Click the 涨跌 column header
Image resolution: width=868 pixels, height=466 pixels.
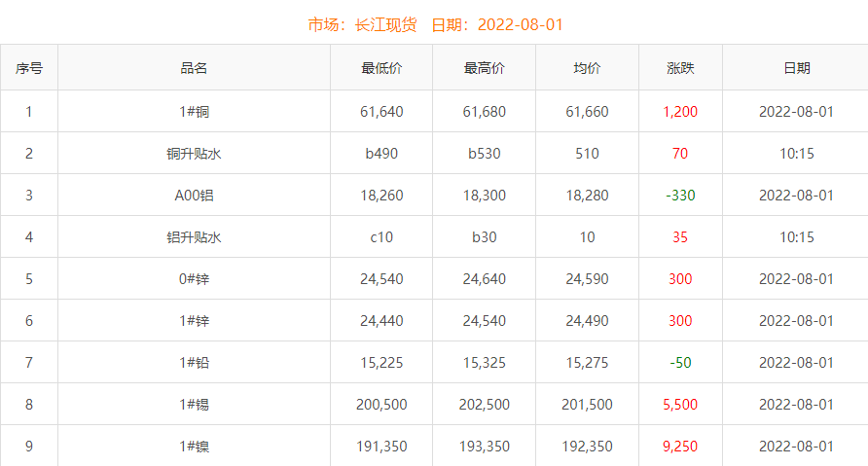[680, 68]
